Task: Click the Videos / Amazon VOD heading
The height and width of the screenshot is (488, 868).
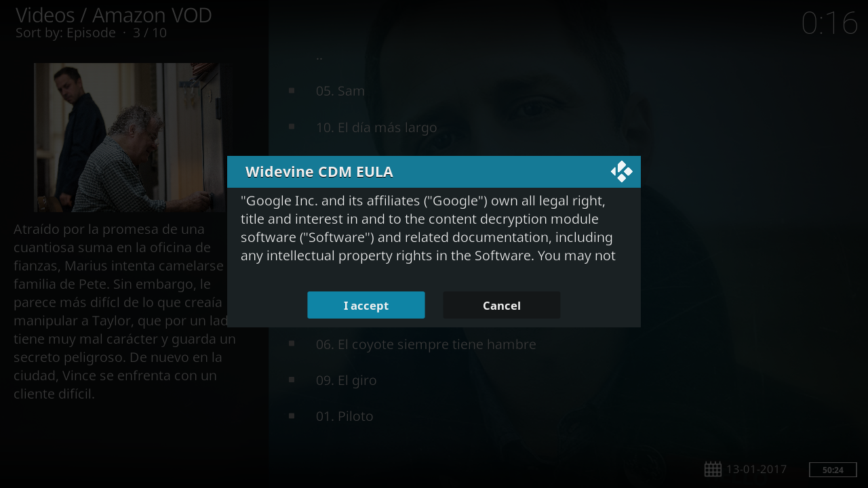Action: (x=114, y=15)
